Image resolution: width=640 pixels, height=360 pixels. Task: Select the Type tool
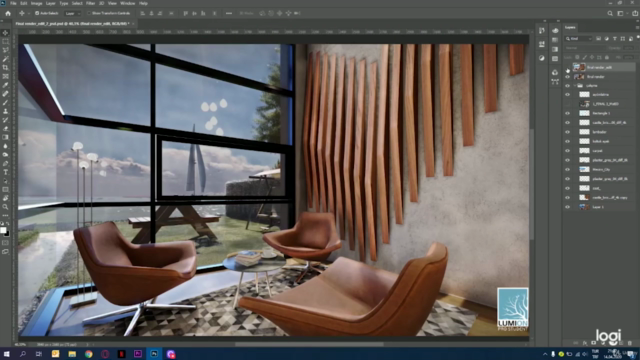tap(5, 172)
